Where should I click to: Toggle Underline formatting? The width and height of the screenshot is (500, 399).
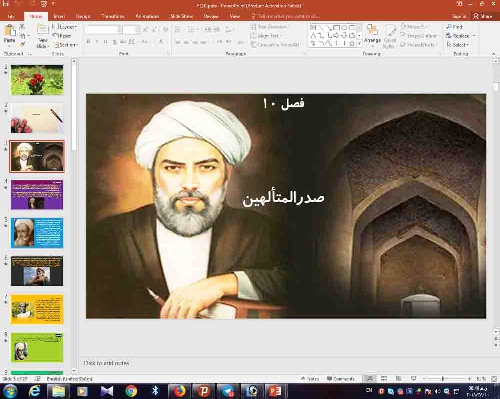(106, 42)
